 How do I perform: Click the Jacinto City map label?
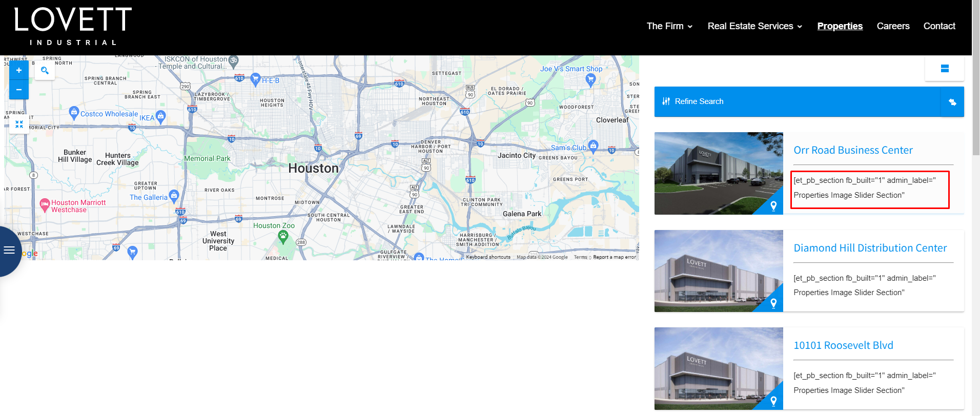click(x=517, y=155)
